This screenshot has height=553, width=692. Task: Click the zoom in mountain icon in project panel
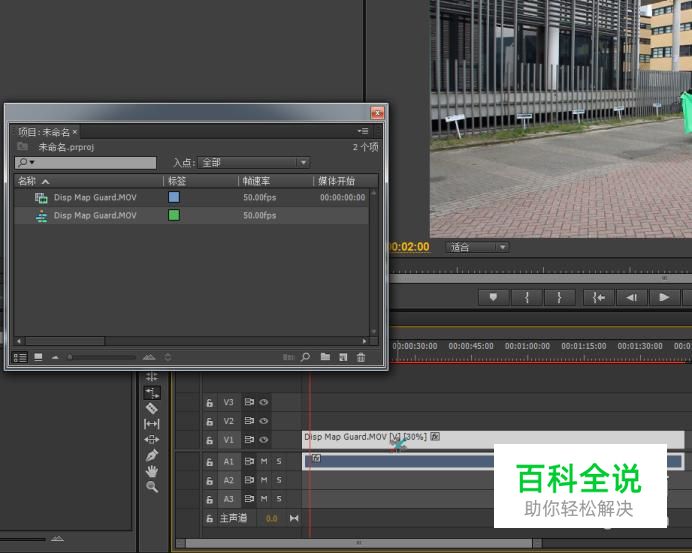[x=149, y=357]
